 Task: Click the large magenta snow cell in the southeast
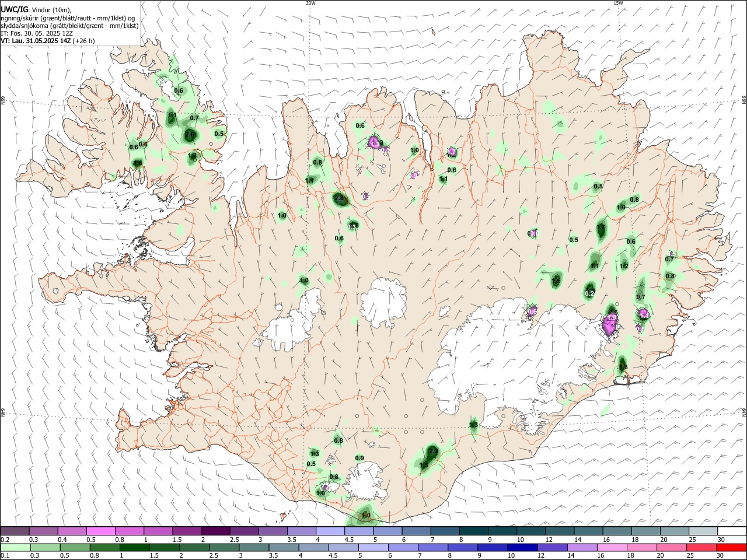pos(610,324)
